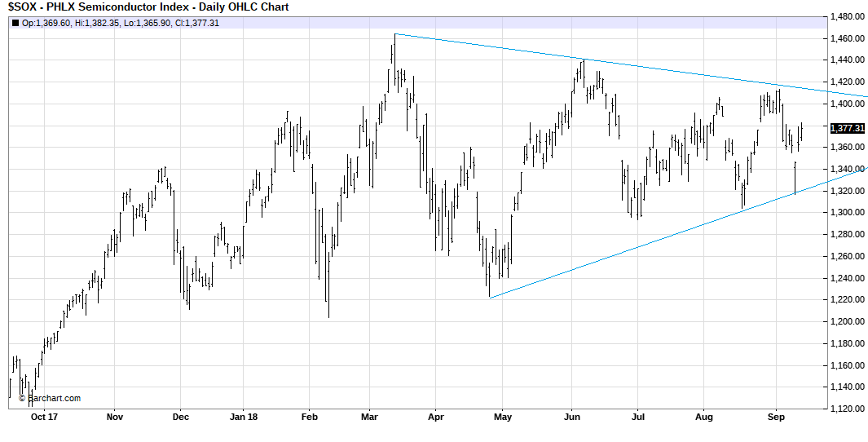Click the 1,180.00 price axis label
Image resolution: width=868 pixels, height=442 pixels.
(x=848, y=343)
